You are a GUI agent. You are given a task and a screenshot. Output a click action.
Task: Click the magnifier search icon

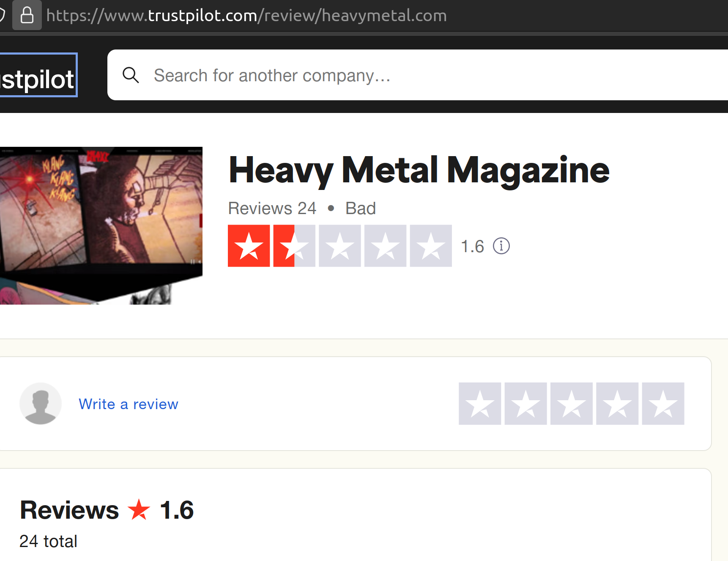point(131,75)
